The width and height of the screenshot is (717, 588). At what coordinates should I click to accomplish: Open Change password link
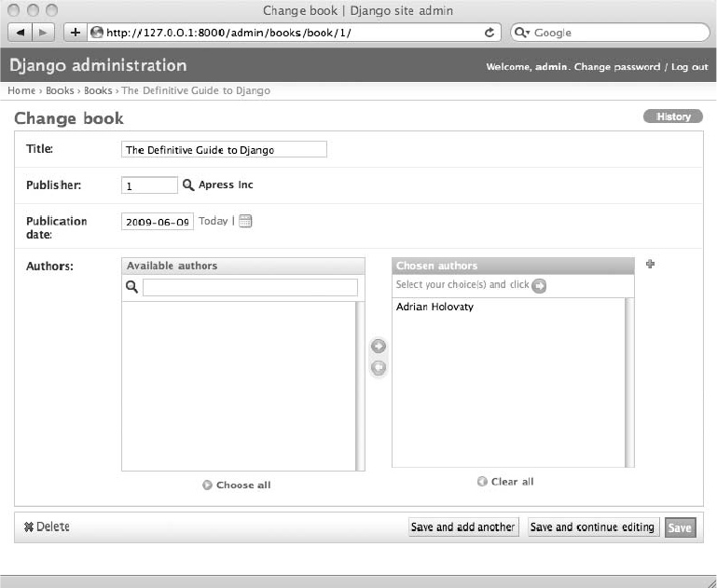click(617, 67)
